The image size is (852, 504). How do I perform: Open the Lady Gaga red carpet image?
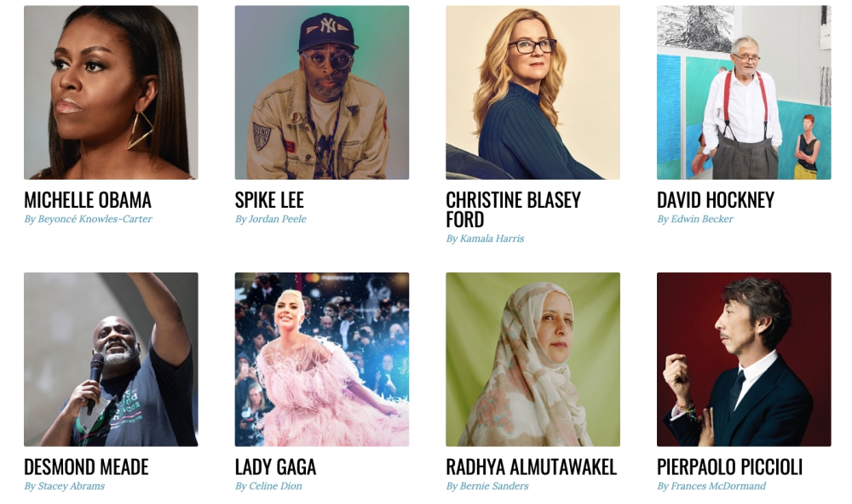pos(322,359)
